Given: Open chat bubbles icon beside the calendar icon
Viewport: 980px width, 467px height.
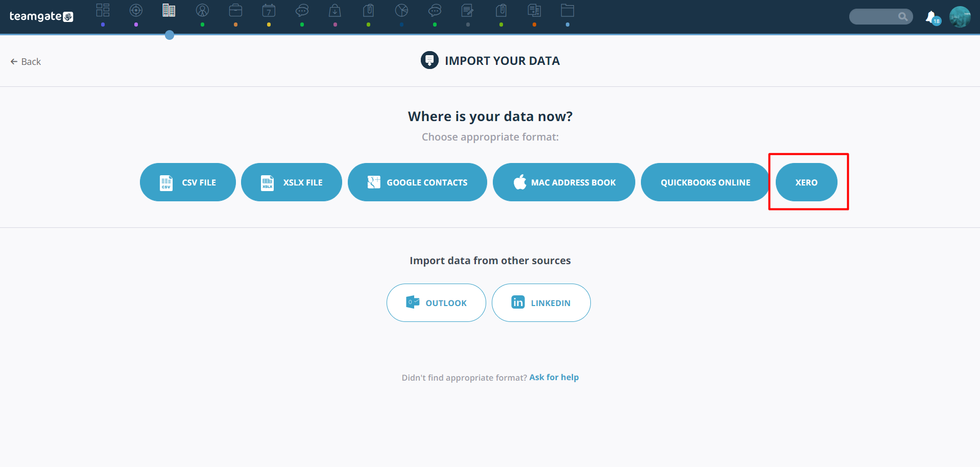Looking at the screenshot, I should 302,10.
